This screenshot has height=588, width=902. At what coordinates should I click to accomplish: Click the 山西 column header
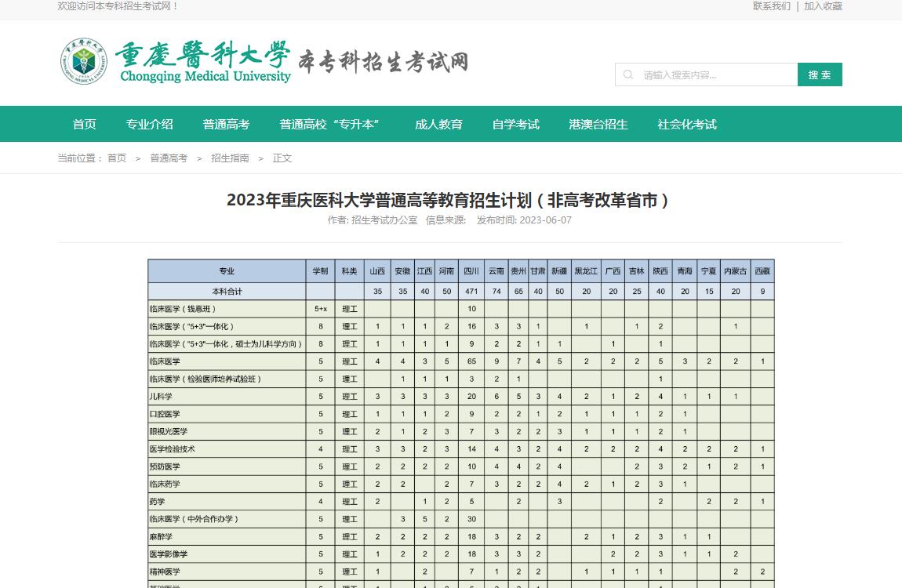tap(377, 270)
